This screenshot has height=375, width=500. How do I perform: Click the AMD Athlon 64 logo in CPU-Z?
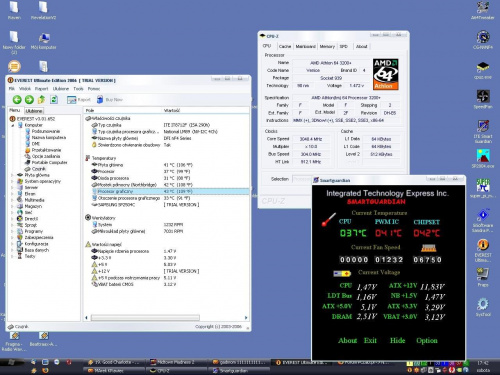(386, 74)
